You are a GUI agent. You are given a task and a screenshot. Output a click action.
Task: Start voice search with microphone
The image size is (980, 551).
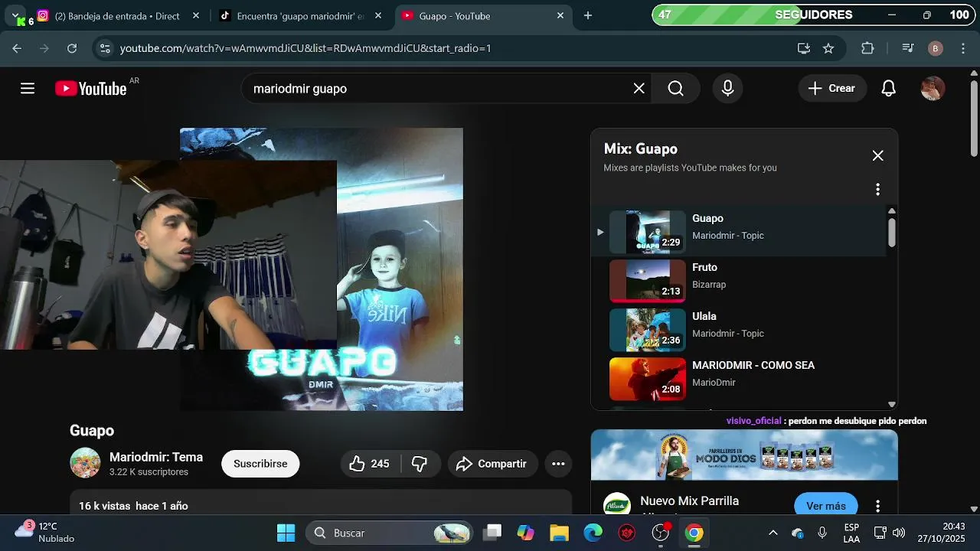[x=728, y=89]
